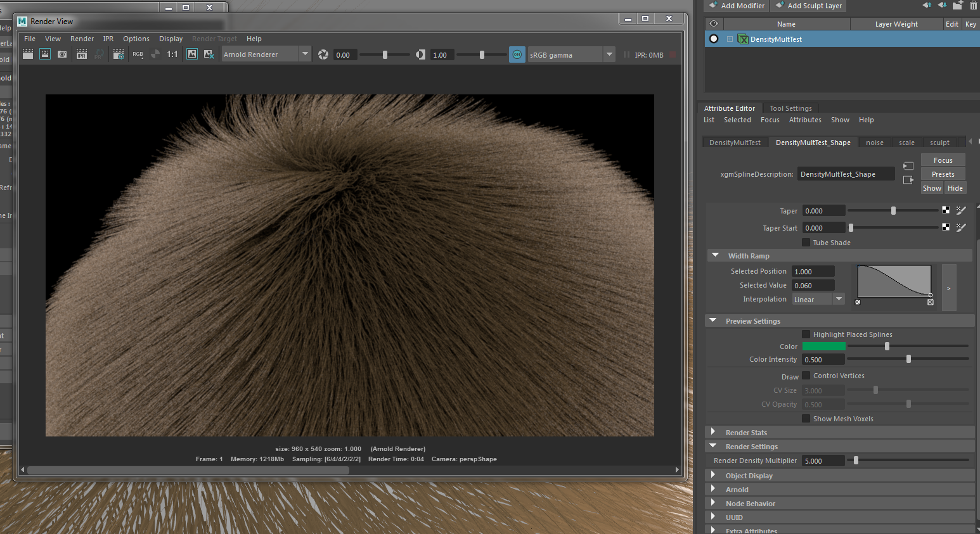
Task: Click the Keep Image icon
Action: (x=192, y=54)
